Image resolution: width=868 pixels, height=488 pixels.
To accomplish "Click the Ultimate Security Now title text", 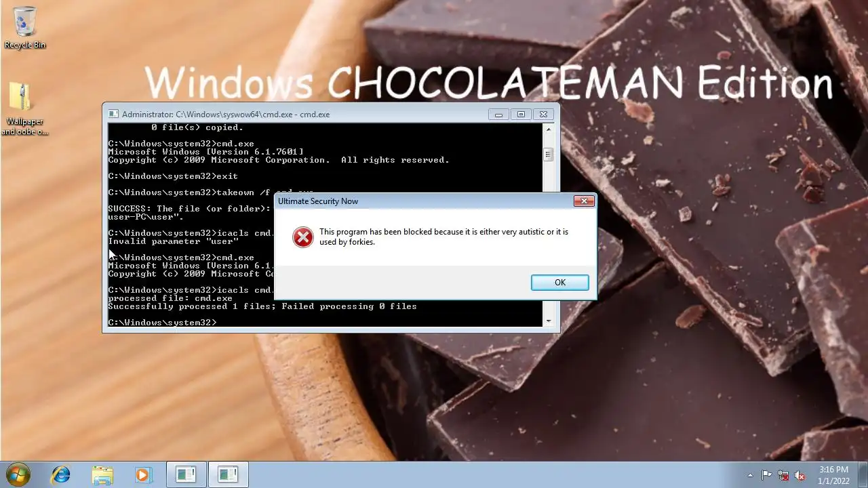I will (x=318, y=201).
